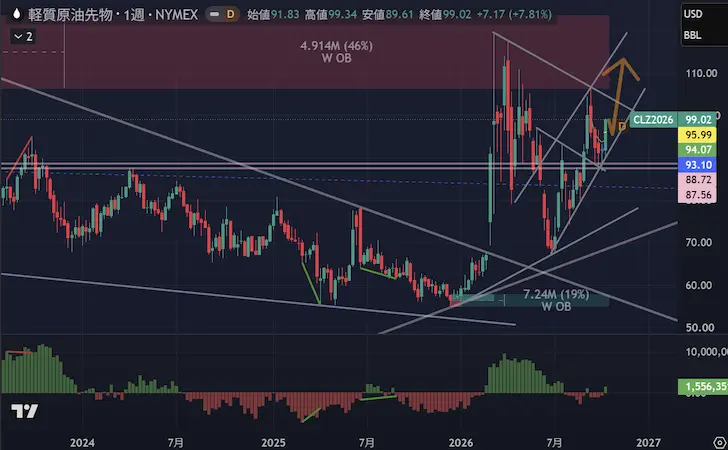The image size is (728, 450).
Task: Click 7月 label between 2024 and 2025
Action: coord(176,443)
